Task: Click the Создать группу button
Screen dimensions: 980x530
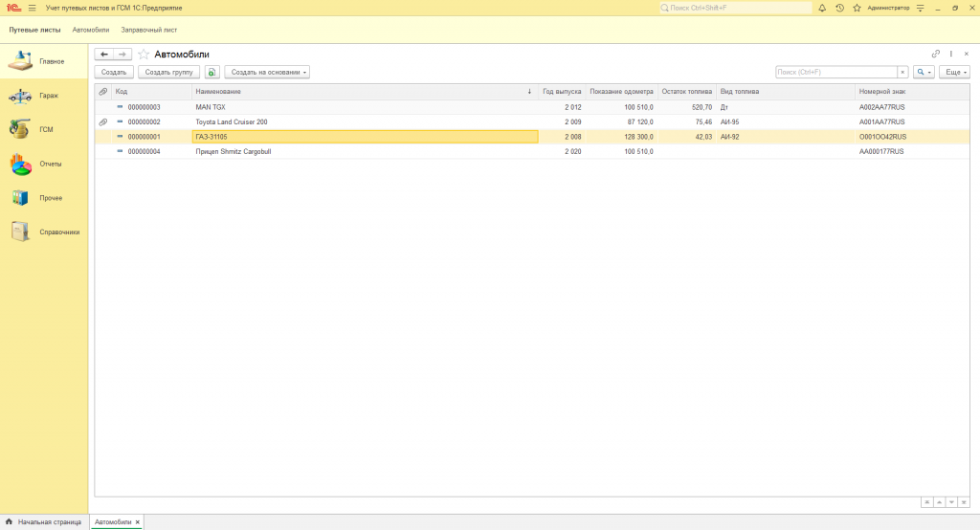Action: click(x=168, y=72)
